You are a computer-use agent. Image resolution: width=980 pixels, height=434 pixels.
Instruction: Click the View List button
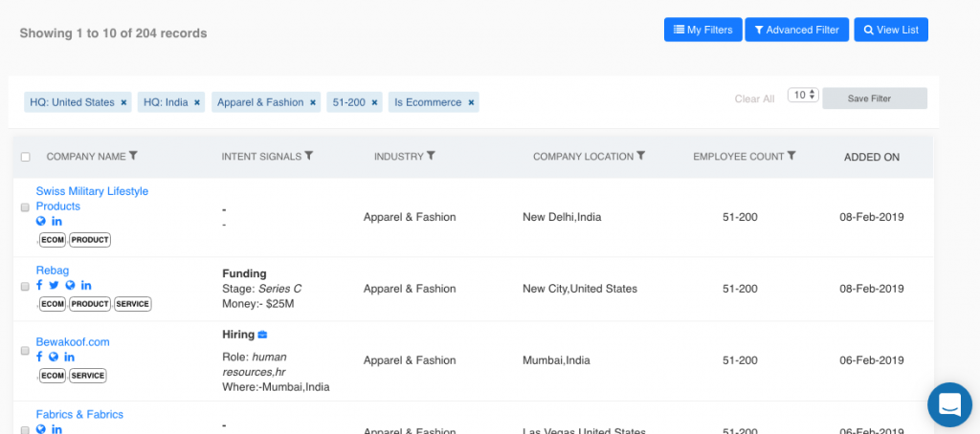click(x=891, y=30)
